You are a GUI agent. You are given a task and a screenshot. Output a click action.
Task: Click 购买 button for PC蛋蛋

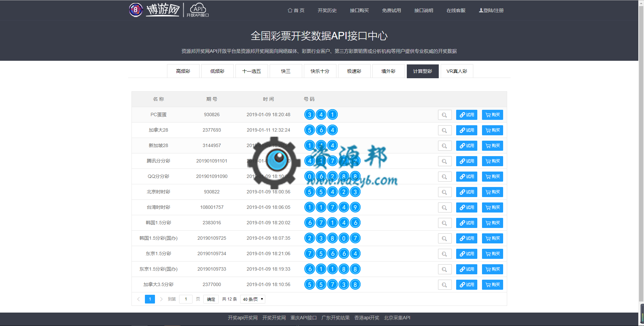click(x=492, y=115)
